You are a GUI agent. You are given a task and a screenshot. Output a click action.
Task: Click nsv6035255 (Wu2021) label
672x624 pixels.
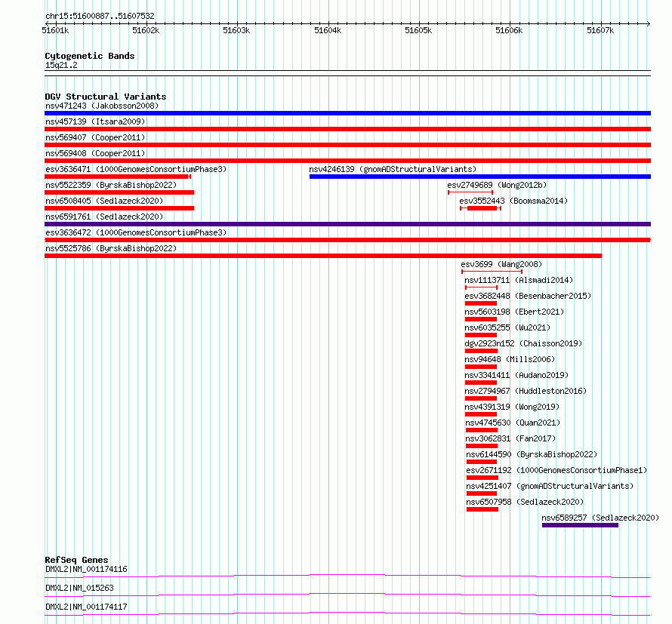(507, 327)
